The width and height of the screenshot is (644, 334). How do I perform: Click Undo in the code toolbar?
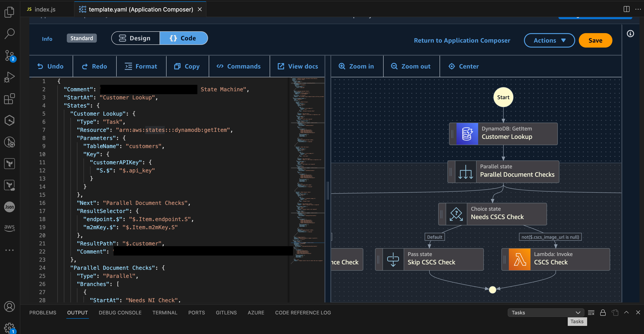(x=51, y=66)
